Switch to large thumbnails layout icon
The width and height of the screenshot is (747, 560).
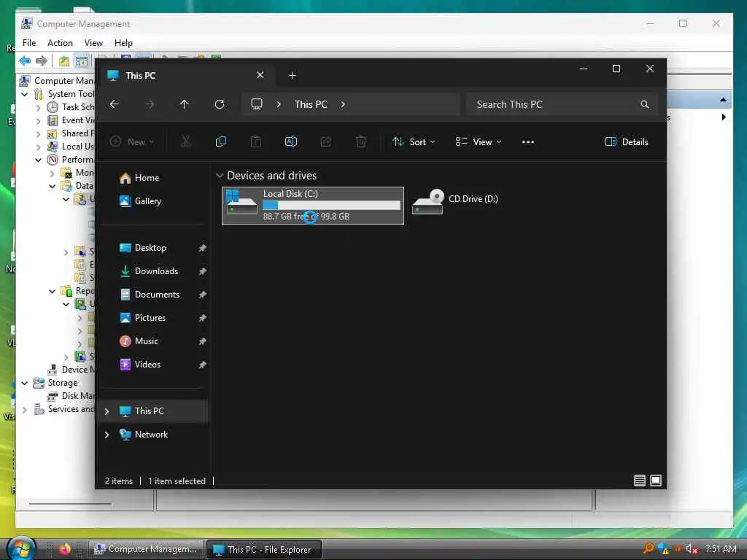656,481
